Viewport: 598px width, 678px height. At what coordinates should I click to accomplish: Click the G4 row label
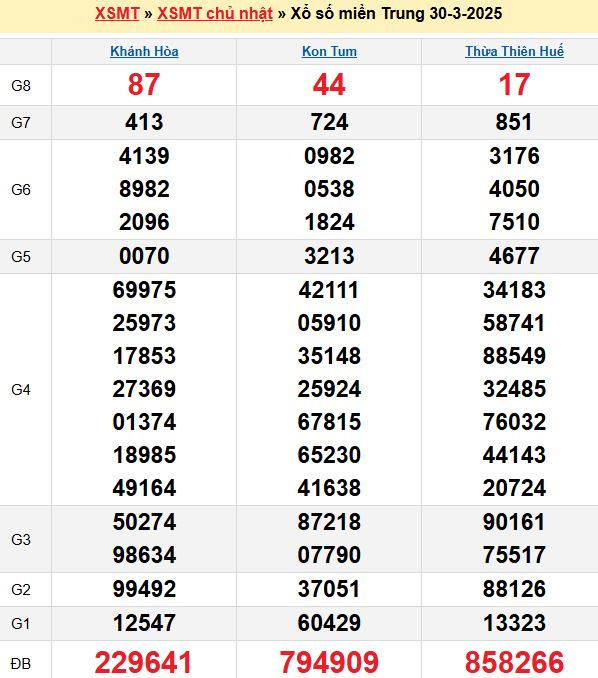21,390
